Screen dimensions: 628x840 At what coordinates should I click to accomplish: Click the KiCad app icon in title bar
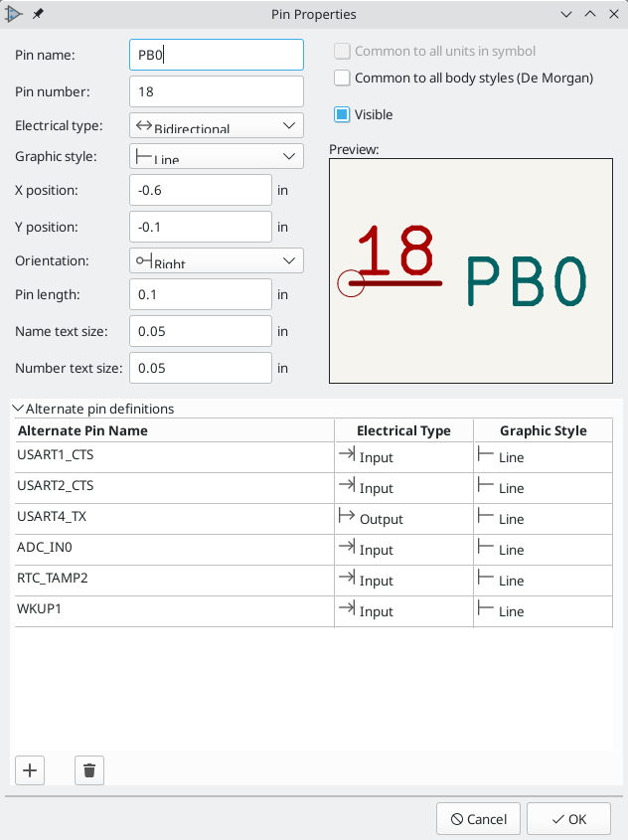(15, 15)
